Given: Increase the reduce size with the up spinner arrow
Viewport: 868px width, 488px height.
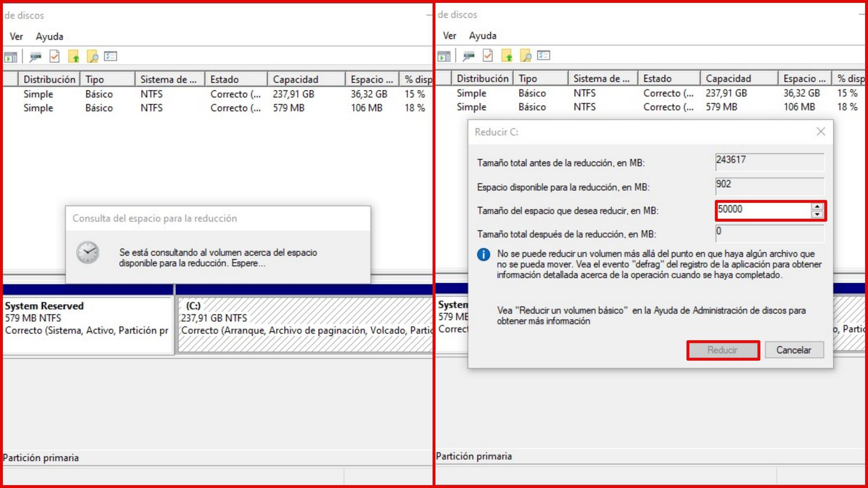Looking at the screenshot, I should [817, 206].
